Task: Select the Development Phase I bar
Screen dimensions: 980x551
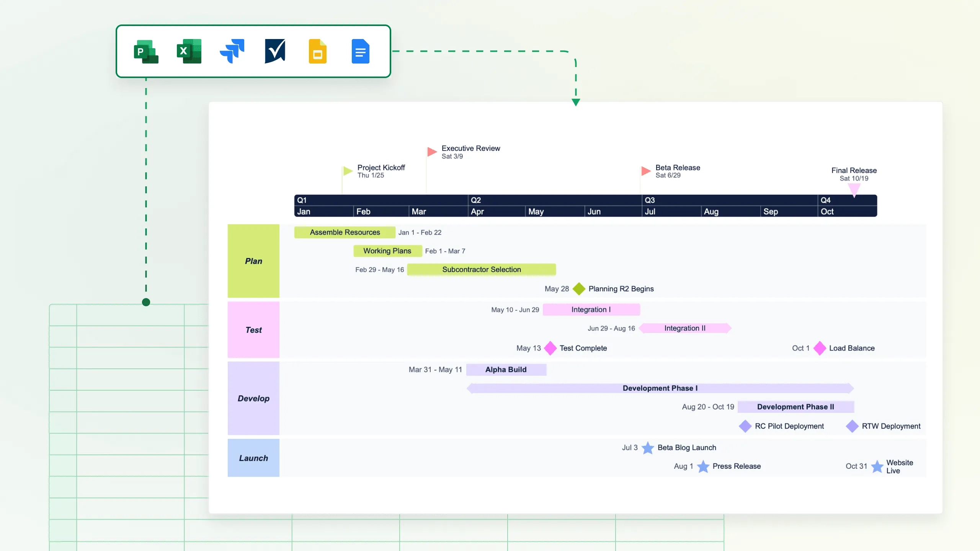Action: click(x=660, y=388)
